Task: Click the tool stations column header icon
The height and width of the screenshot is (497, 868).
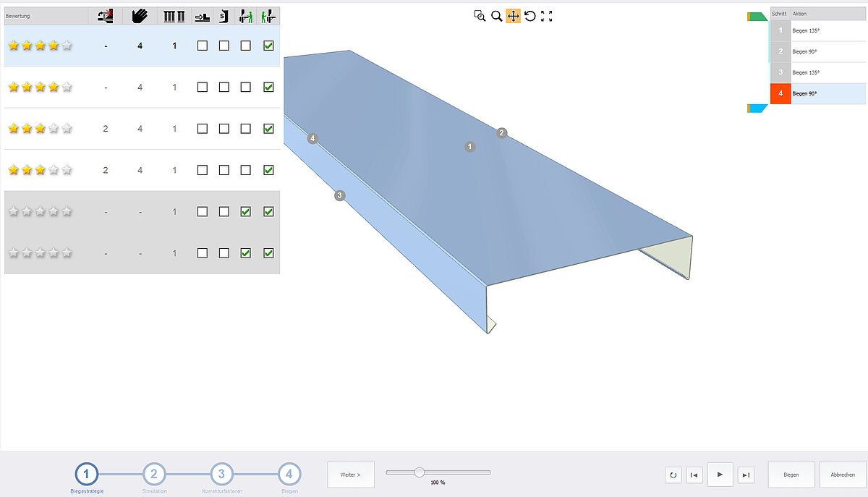Action: coord(174,16)
